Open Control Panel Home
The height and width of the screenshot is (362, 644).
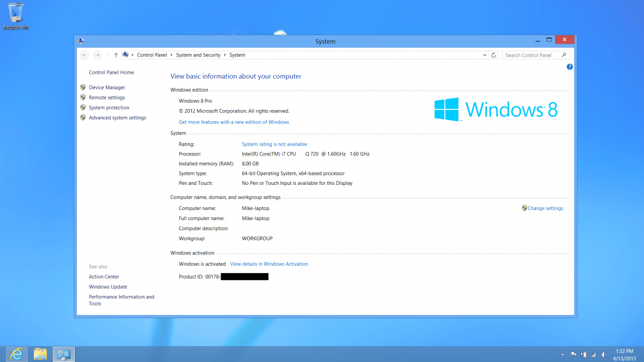(112, 72)
